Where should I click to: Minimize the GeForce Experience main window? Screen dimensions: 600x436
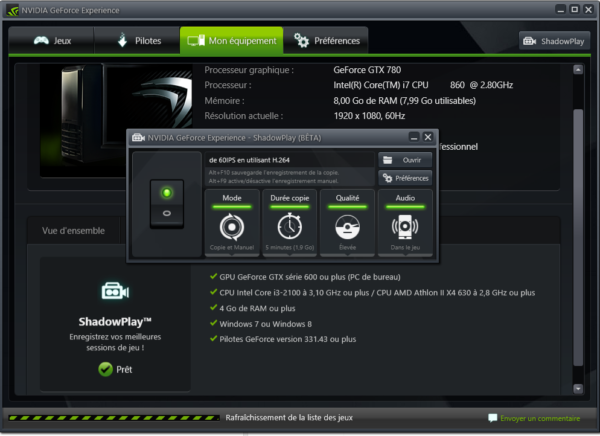coord(561,9)
